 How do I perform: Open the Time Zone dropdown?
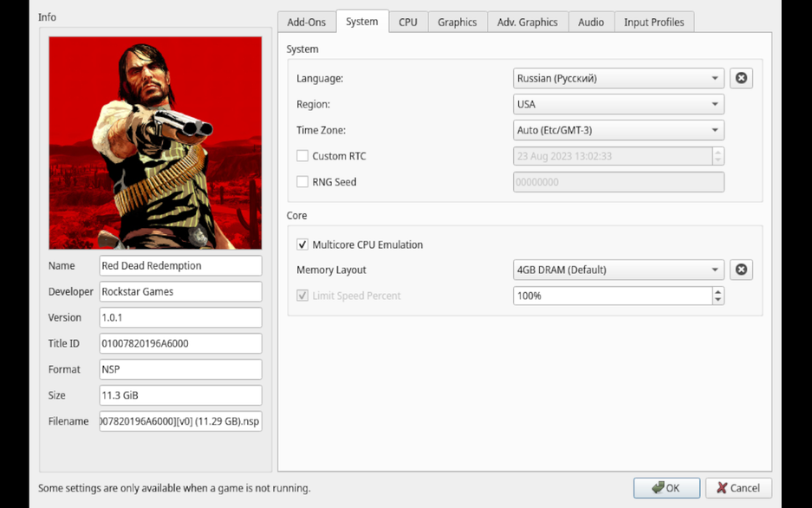click(x=619, y=130)
